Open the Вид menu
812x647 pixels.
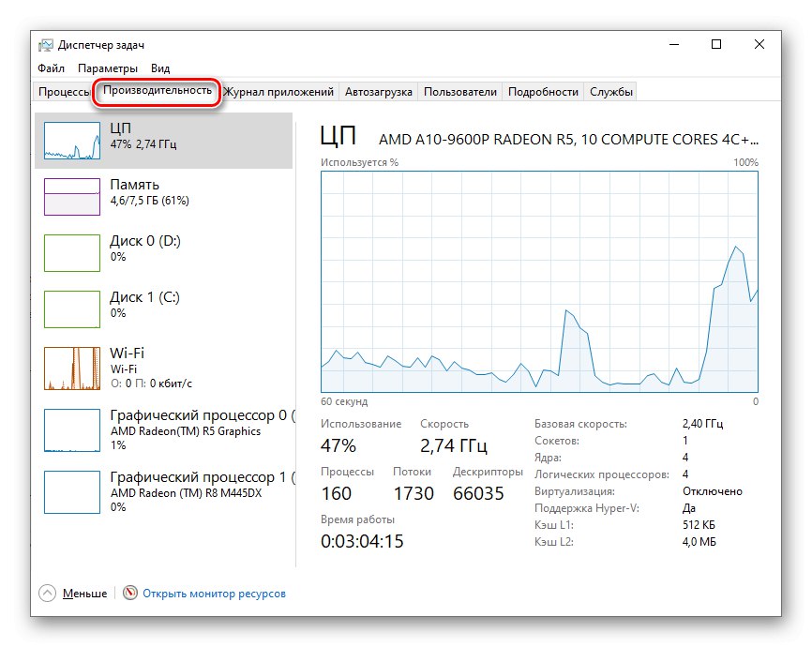pos(160,68)
